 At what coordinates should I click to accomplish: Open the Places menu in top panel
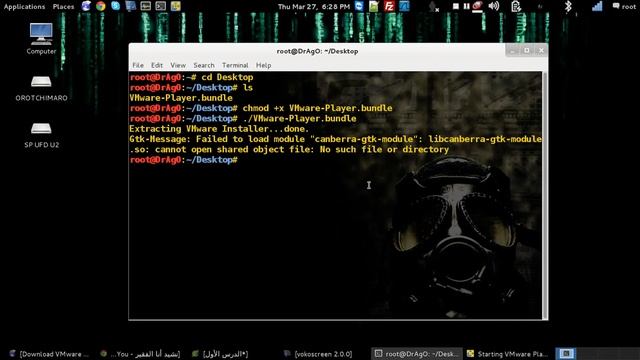tap(63, 7)
